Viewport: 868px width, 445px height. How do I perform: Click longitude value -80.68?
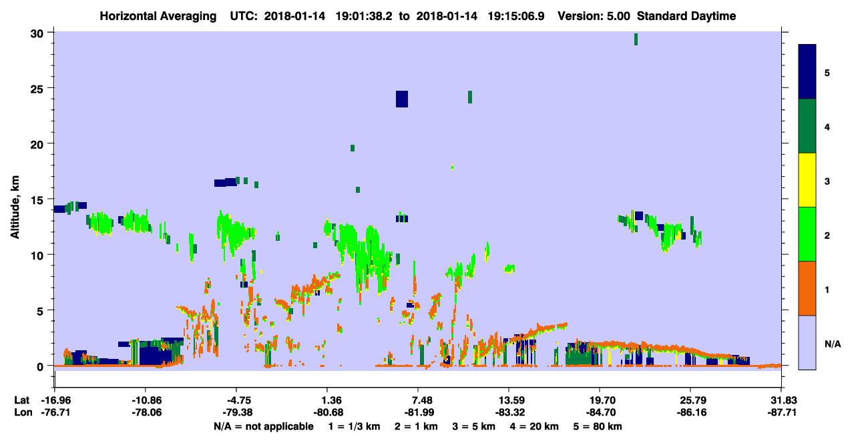(x=327, y=413)
